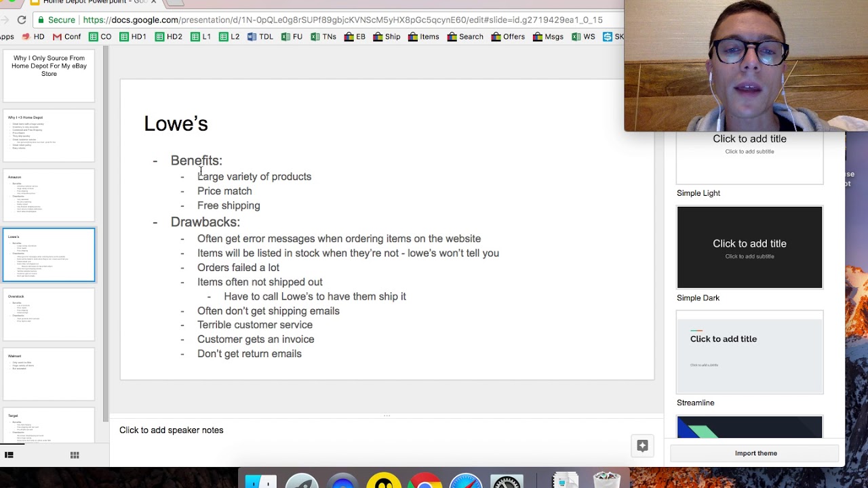Open the WS Excel bookmark

(583, 37)
